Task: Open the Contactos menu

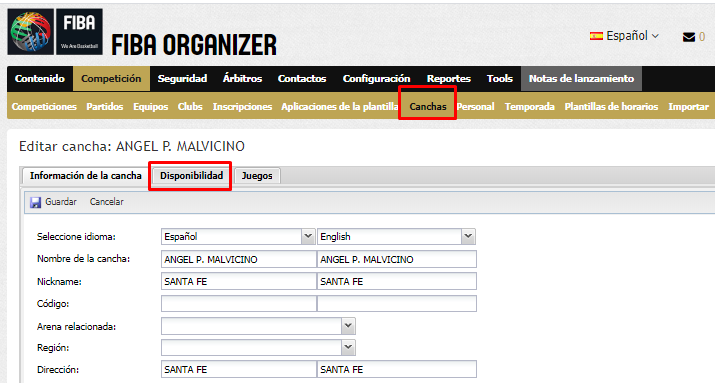Action: 302,78
